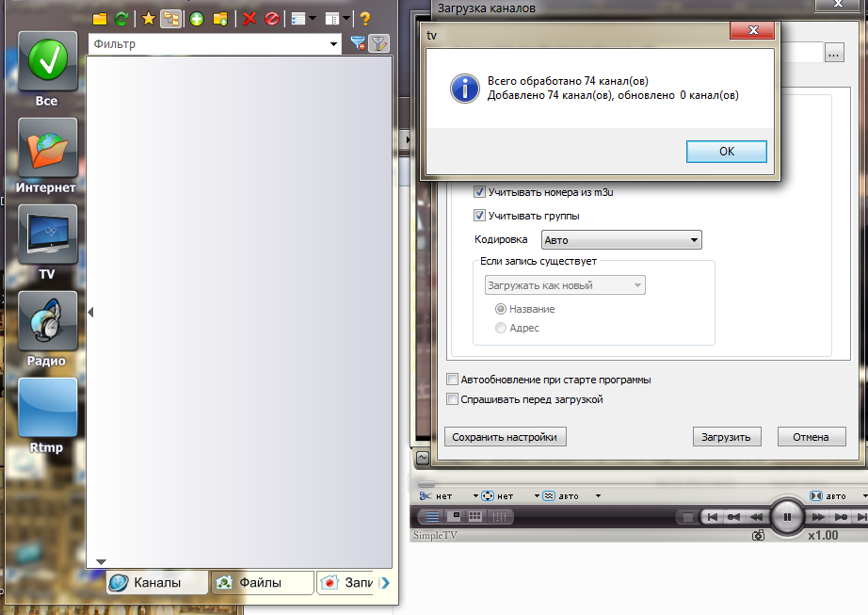Select the Радио category icon
868x615 pixels.
click(48, 321)
